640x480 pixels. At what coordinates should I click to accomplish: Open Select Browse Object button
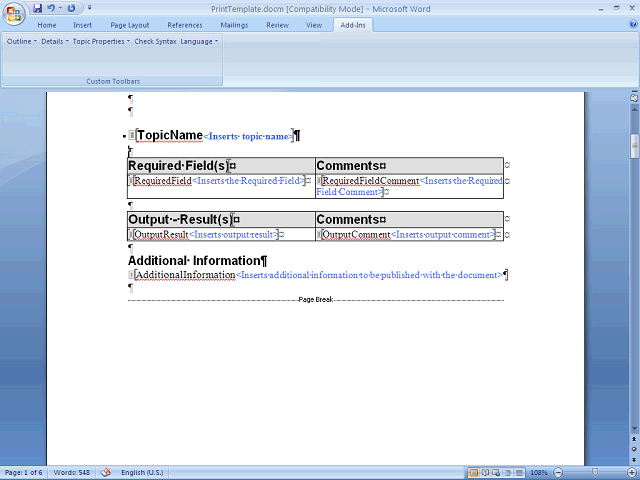click(x=634, y=449)
